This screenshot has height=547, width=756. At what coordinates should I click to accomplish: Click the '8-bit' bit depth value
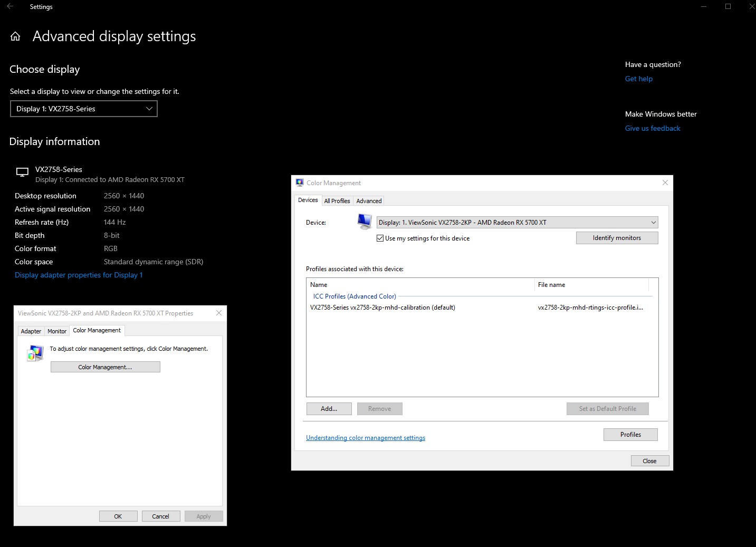[x=112, y=235]
